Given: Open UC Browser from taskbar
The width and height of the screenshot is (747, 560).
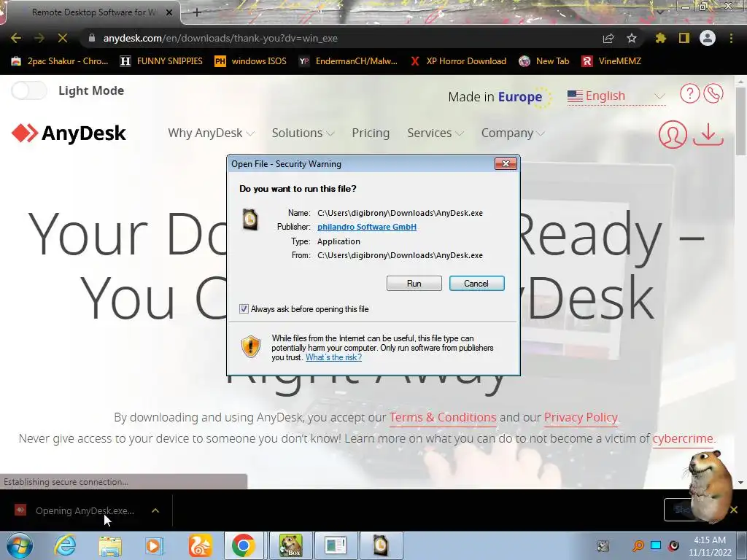Looking at the screenshot, I should [200, 545].
